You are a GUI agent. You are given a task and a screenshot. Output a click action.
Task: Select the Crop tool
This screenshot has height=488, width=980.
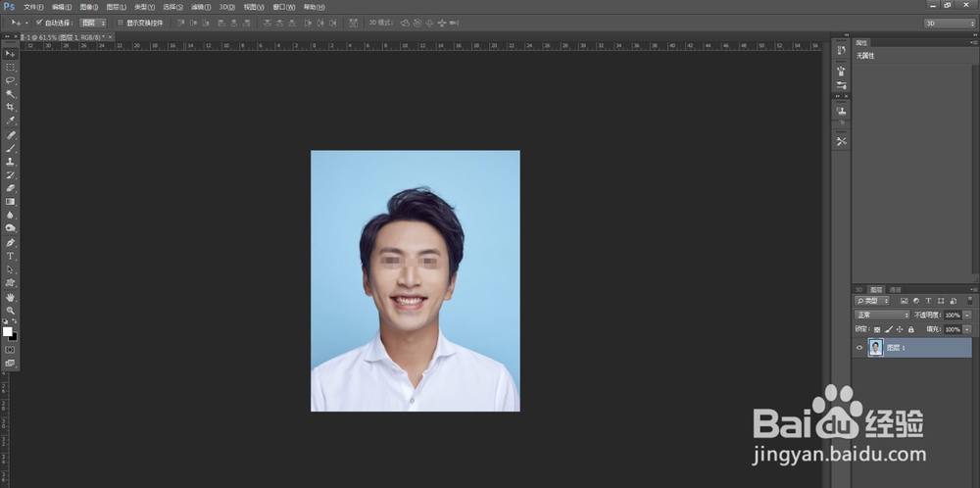(11, 107)
